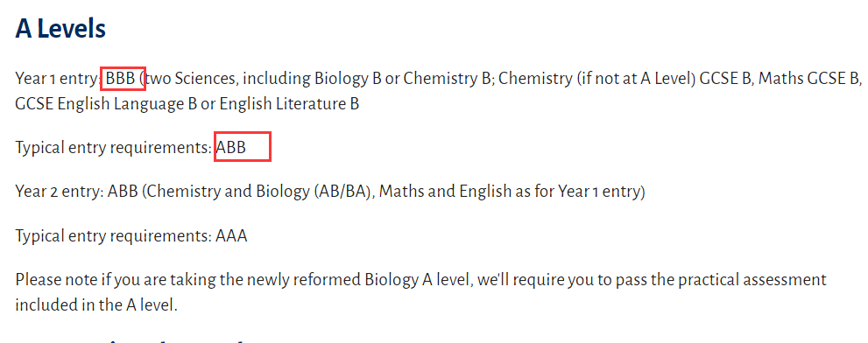
Task: Click the 'practical assessment' phrase
Action: (757, 279)
